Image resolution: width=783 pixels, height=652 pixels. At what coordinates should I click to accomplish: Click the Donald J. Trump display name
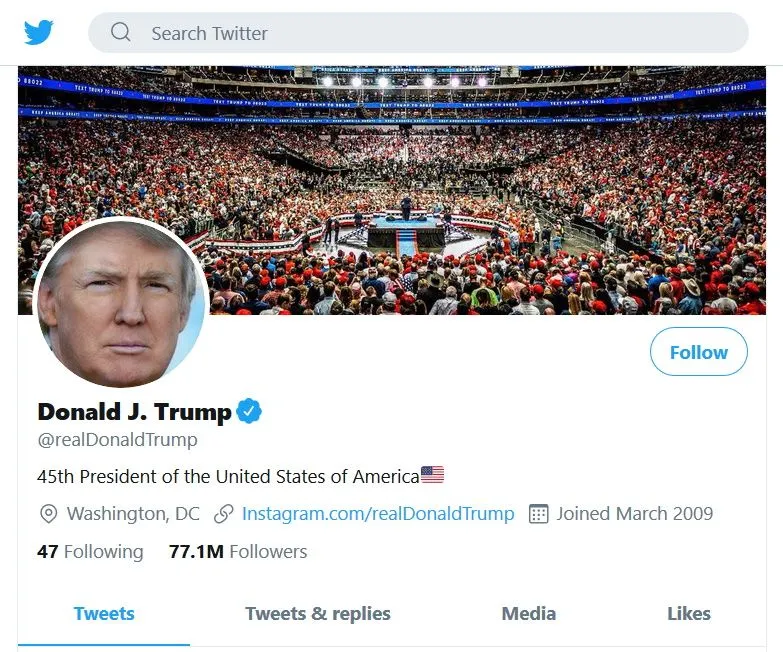[134, 411]
